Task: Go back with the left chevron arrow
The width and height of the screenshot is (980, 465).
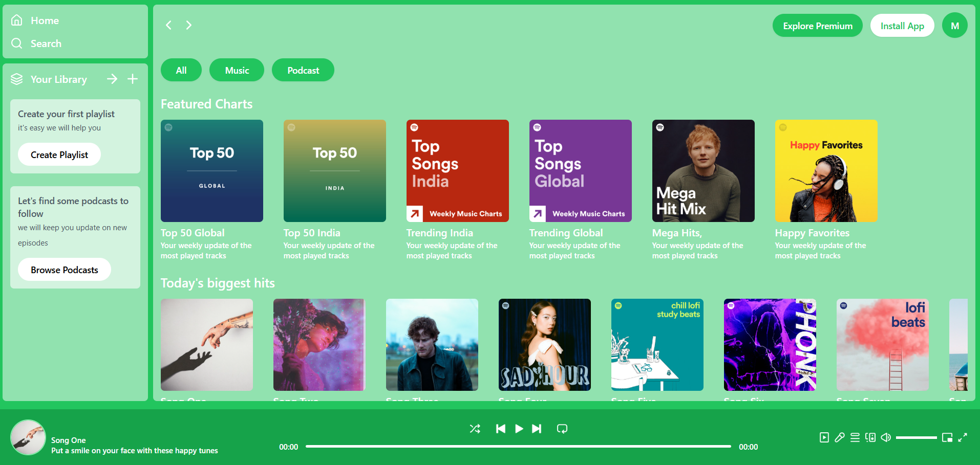Action: 168,25
